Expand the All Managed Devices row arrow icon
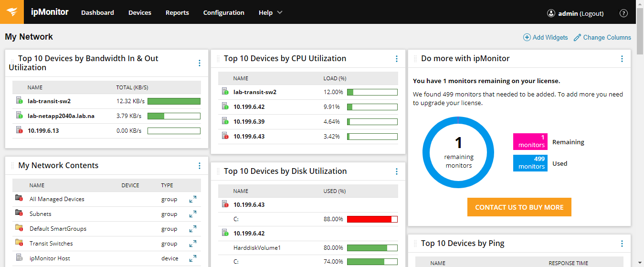Viewport: 644px width, 267px height. [193, 199]
